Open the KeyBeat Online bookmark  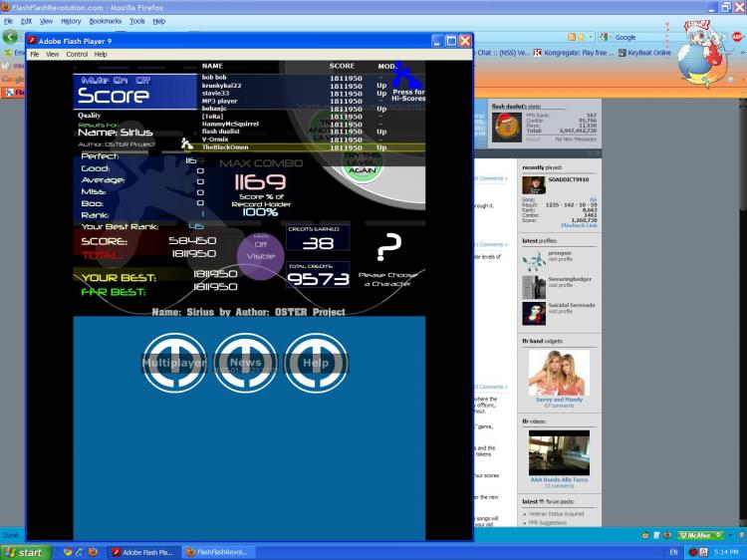(x=644, y=53)
